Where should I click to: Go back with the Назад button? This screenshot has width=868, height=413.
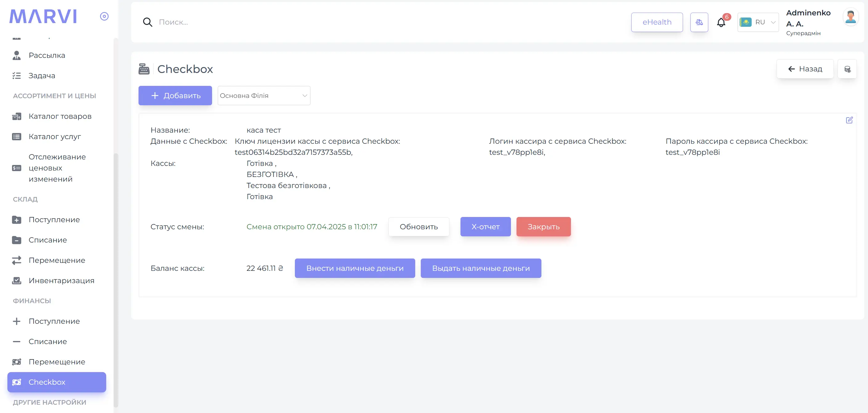pos(805,69)
